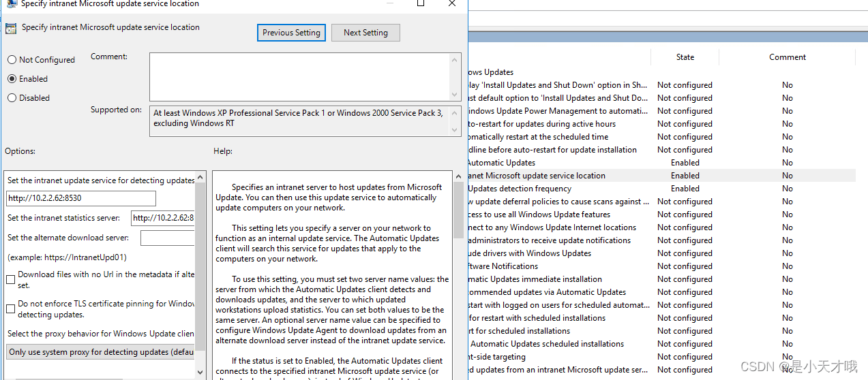This screenshot has width=868, height=380.
Task: Select the 'Software Notifications' policy row
Action: 661,266
